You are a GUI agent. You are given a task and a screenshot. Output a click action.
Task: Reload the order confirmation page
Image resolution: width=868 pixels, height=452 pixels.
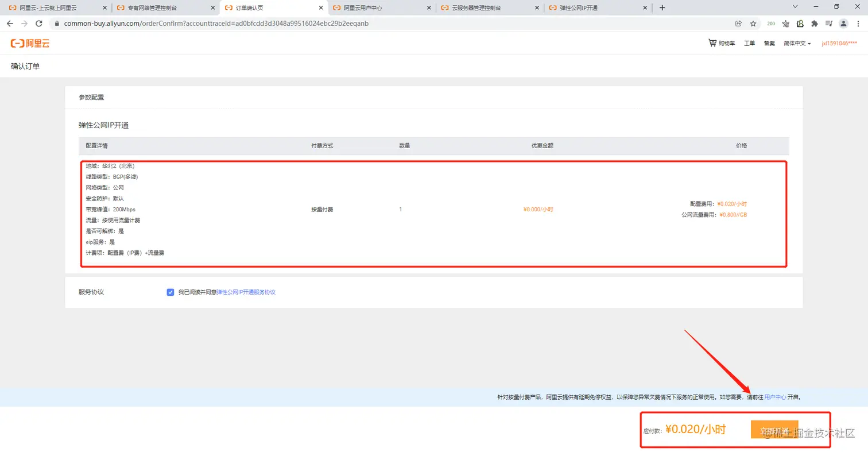pyautogui.click(x=39, y=24)
